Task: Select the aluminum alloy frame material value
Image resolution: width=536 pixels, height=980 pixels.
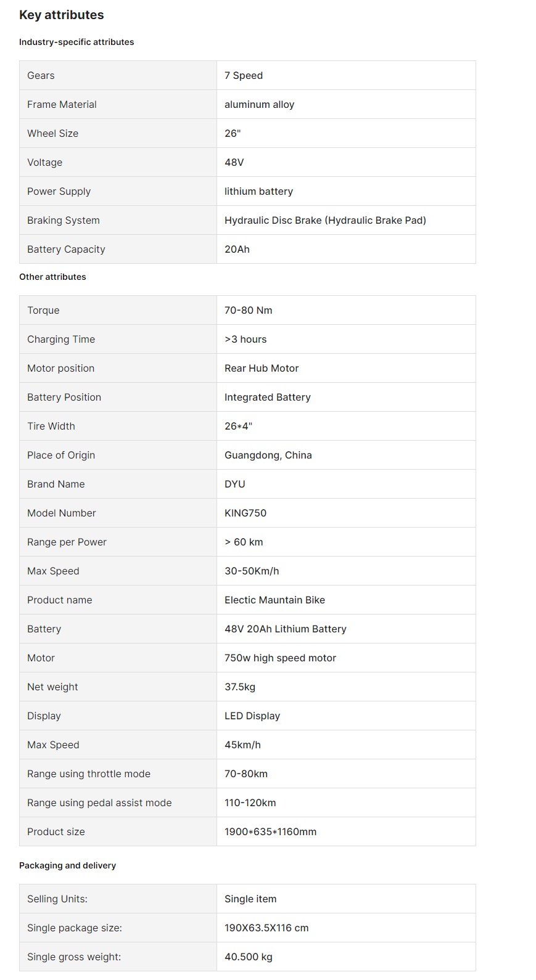Action: [x=259, y=104]
